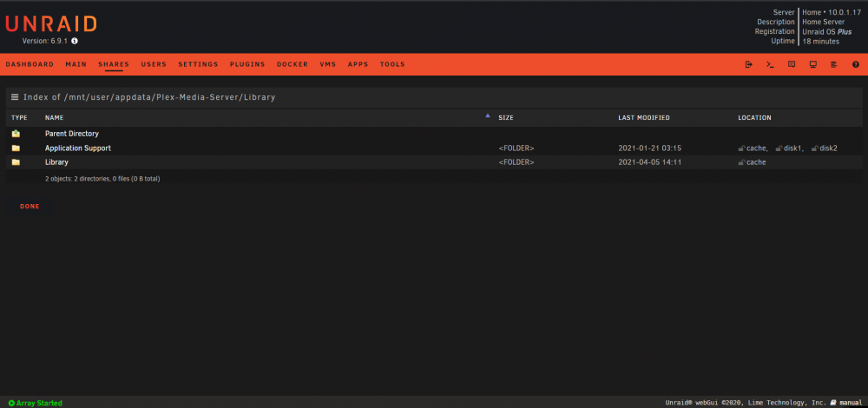Image resolution: width=868 pixels, height=408 pixels.
Task: Open the Feedback speech-bubble icon
Action: pyautogui.click(x=792, y=64)
